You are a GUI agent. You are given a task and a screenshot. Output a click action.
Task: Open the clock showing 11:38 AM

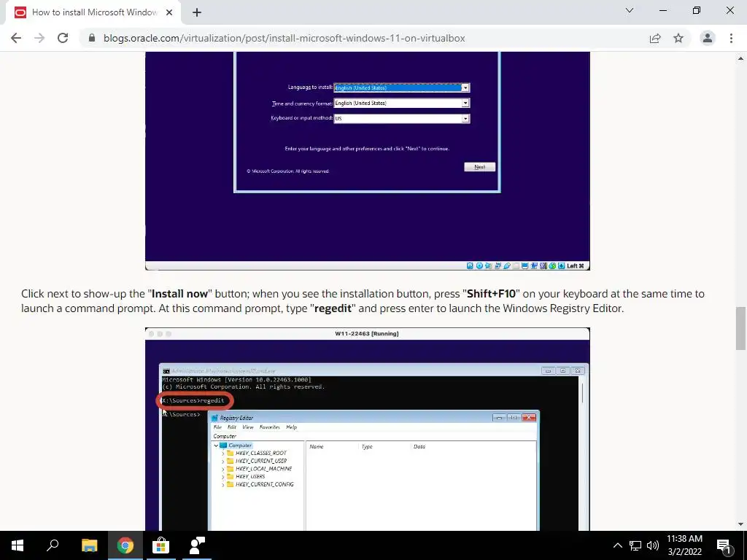(x=684, y=545)
